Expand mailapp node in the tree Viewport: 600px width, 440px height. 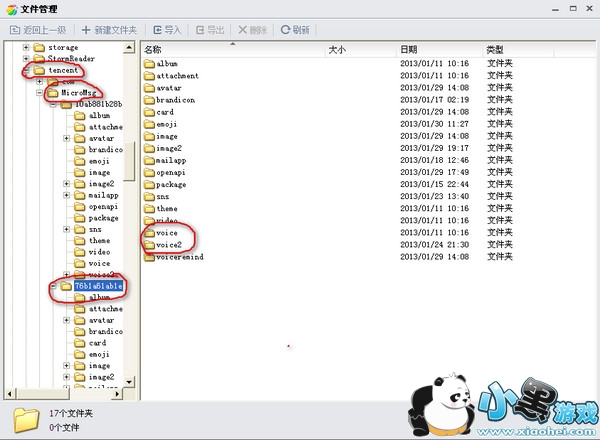click(67, 195)
